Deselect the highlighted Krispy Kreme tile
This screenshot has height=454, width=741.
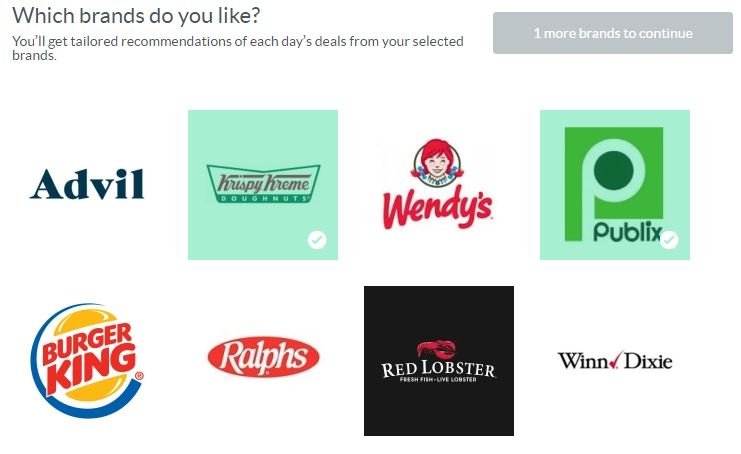[x=263, y=185]
